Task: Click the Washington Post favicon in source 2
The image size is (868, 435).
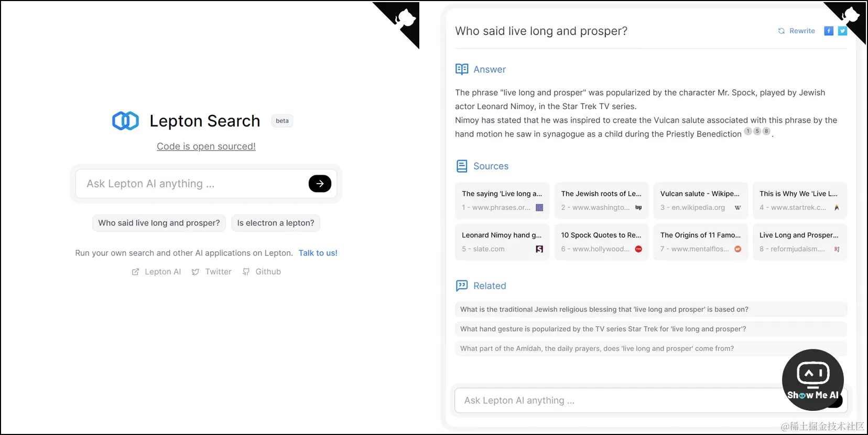Action: pyautogui.click(x=638, y=208)
